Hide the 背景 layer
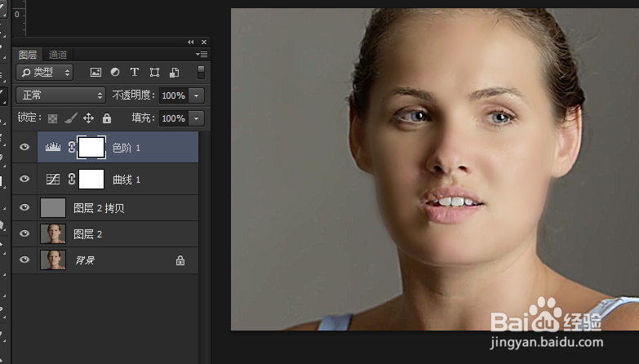Viewport: 639px width, 364px height. point(24,260)
